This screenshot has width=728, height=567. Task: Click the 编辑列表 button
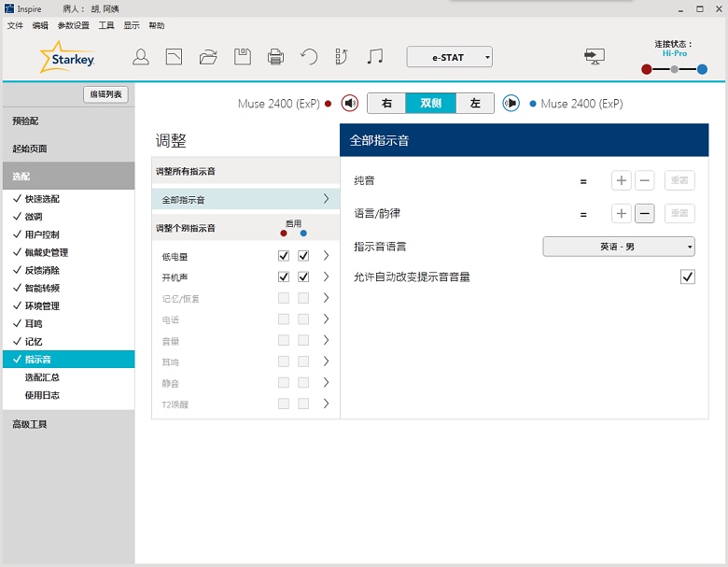click(x=105, y=94)
